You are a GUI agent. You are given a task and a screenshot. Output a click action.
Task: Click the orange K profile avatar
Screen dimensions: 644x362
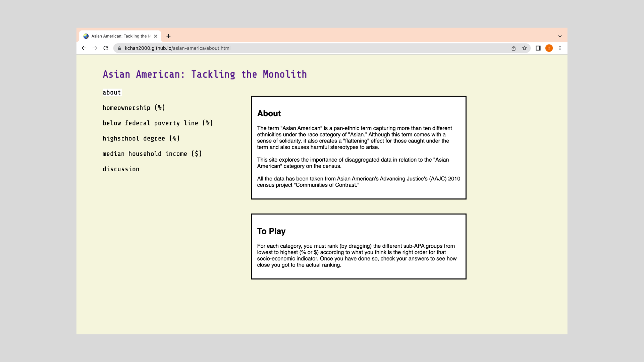pyautogui.click(x=549, y=48)
